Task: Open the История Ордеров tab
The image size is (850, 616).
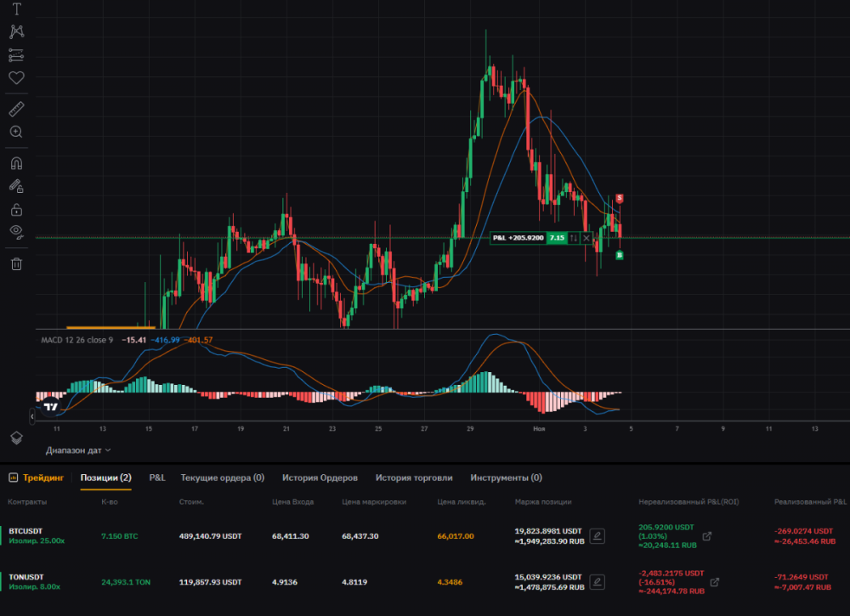Action: [x=320, y=478]
